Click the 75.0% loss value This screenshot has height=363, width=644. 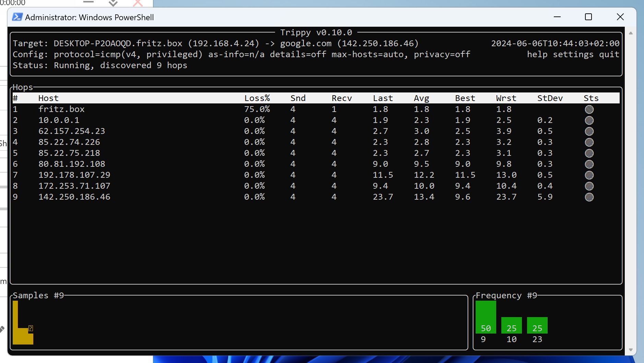[x=257, y=109]
